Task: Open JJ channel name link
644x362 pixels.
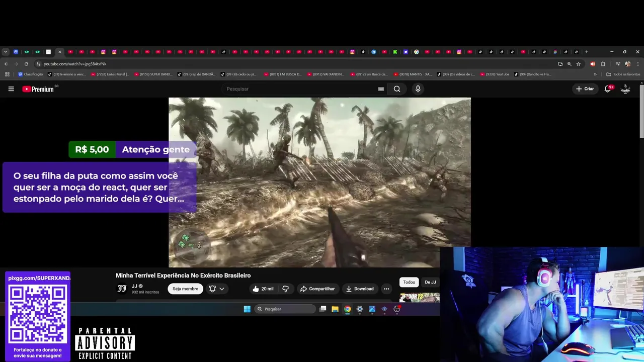Action: [x=134, y=286]
